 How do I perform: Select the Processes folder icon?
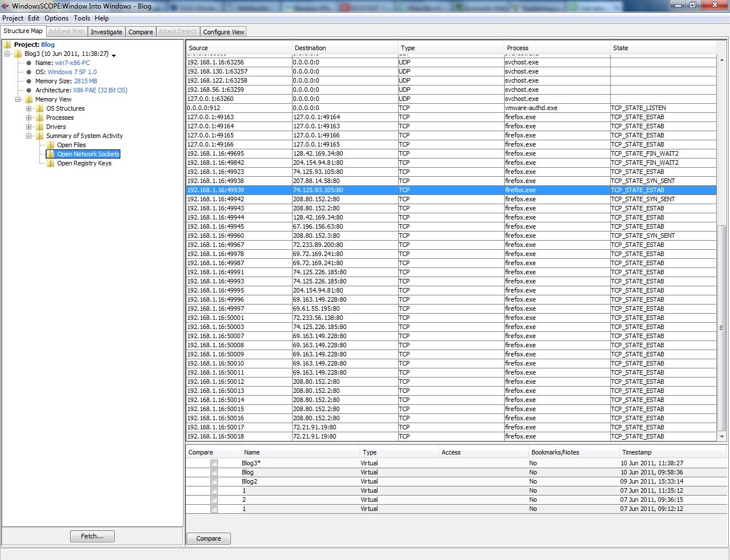40,117
